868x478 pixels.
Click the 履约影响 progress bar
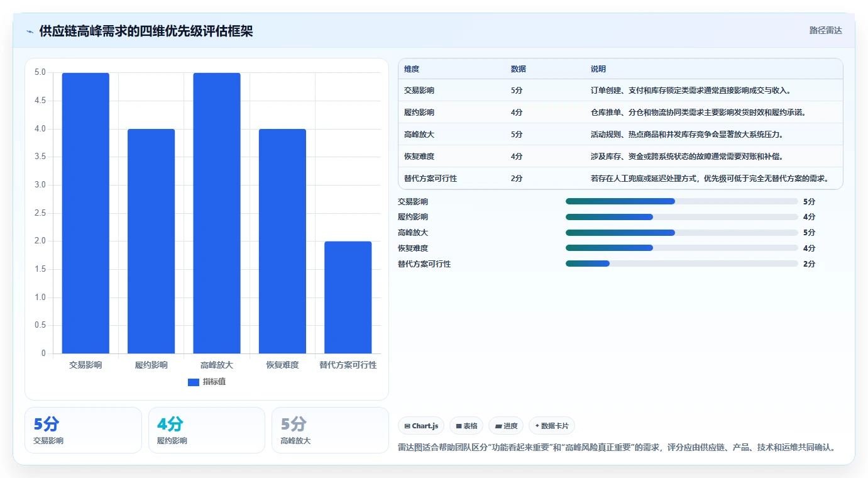(x=682, y=217)
